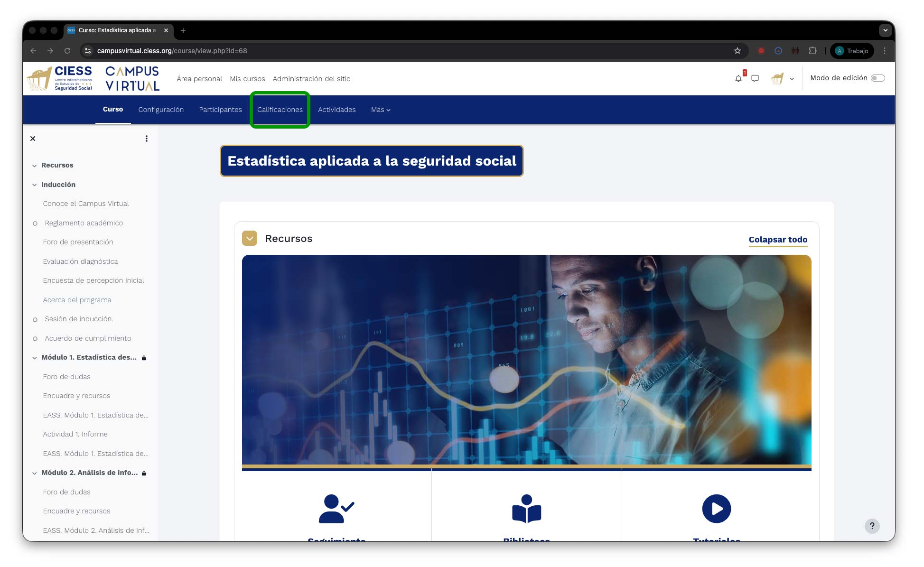924x567 pixels.
Task: Collapse the Recursos content section chevron
Action: pyautogui.click(x=250, y=238)
